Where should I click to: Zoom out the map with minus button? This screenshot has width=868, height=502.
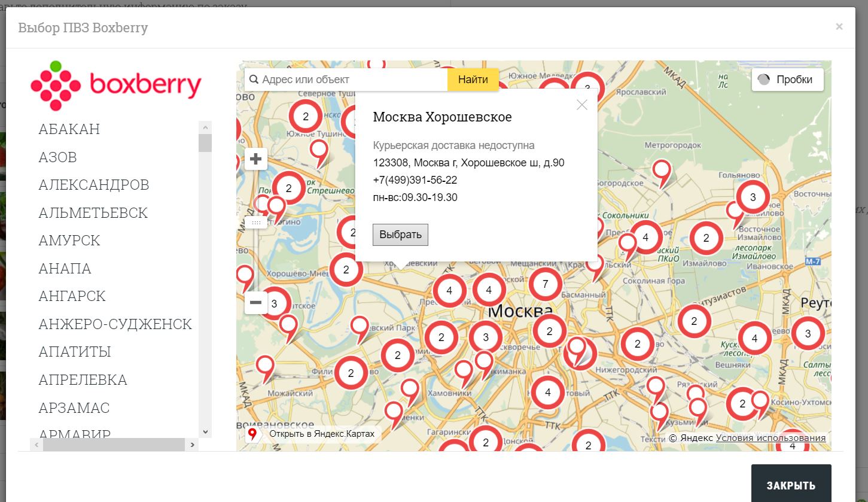[256, 303]
